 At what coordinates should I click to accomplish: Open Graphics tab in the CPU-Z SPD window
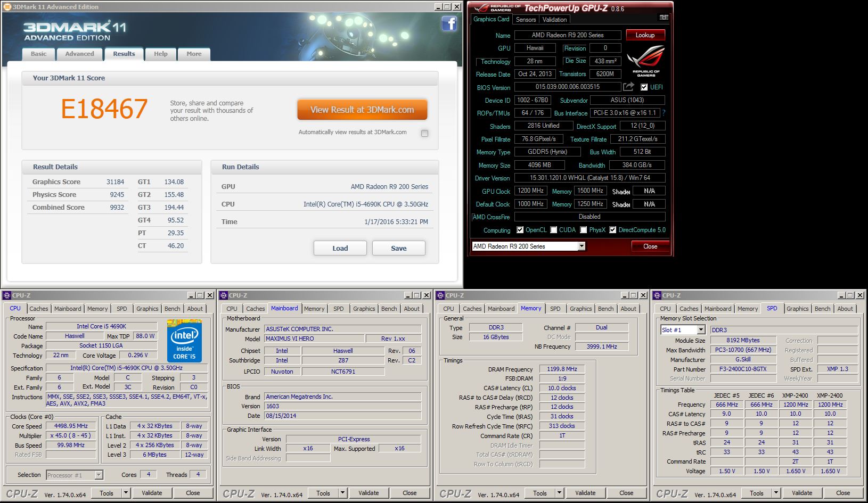point(798,309)
